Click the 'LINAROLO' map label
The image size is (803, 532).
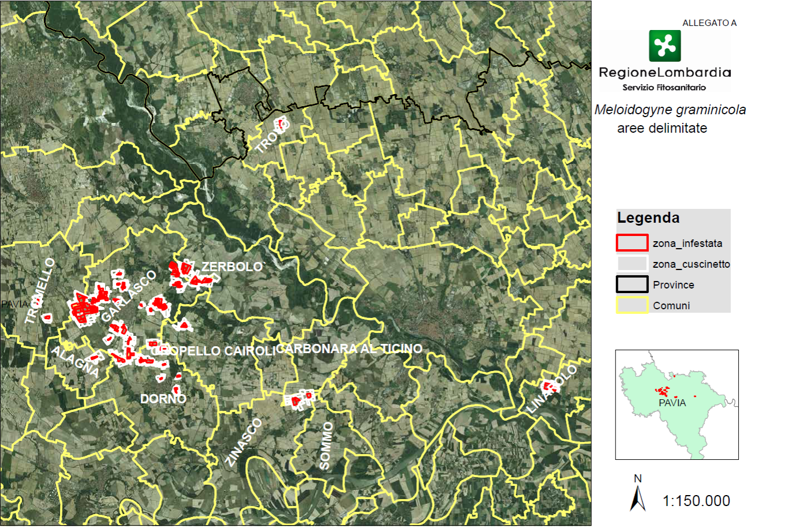pos(552,389)
